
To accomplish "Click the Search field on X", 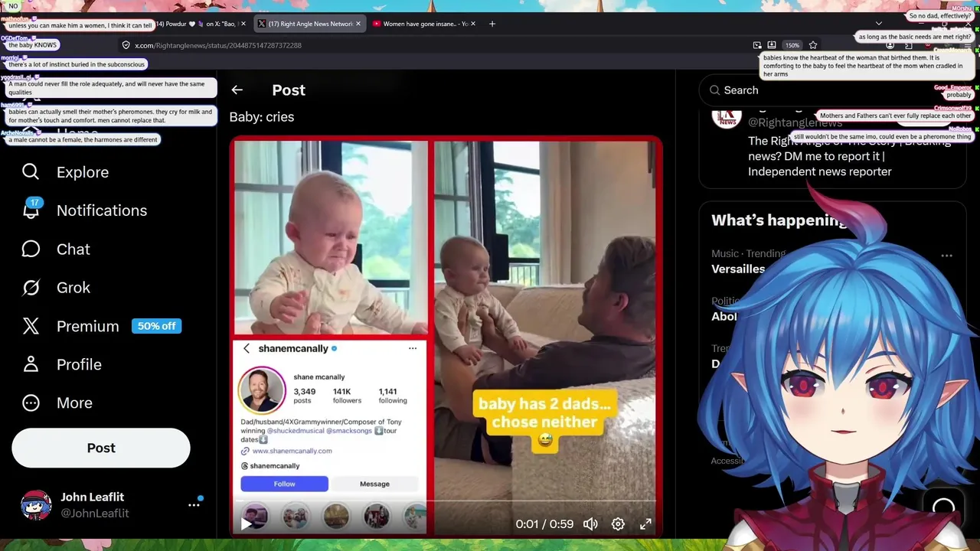I will click(833, 90).
